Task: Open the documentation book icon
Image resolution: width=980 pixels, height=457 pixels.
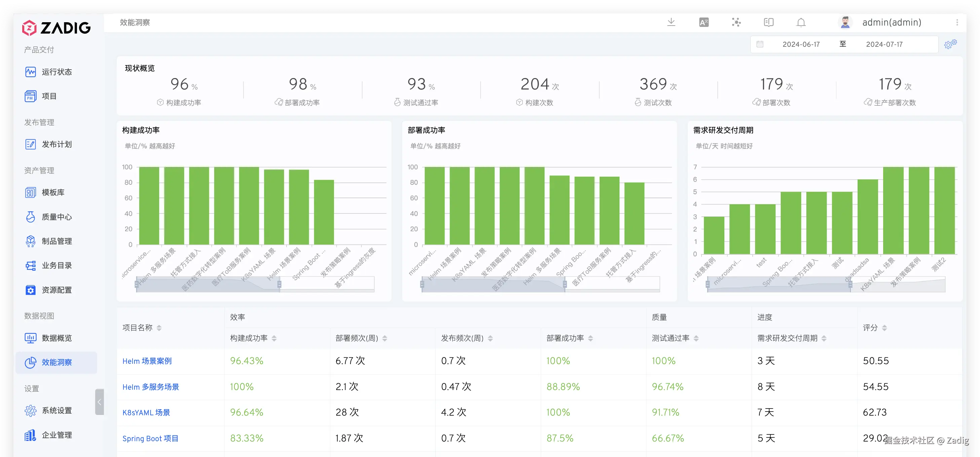Action: click(768, 23)
